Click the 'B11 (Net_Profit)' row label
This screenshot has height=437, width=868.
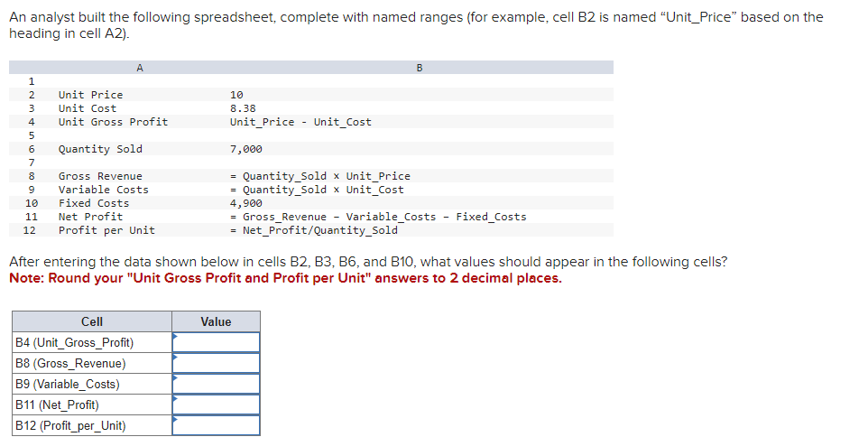point(57,404)
